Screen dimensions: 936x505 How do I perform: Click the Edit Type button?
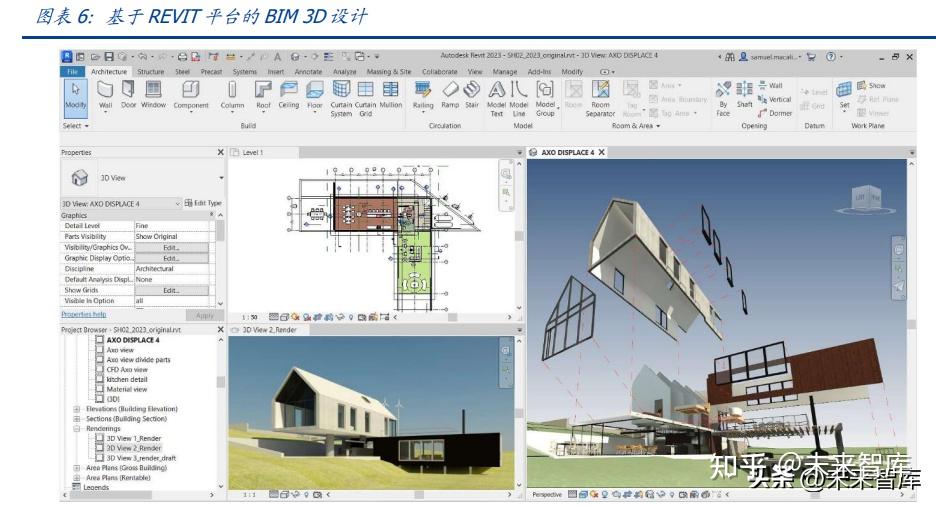click(x=203, y=203)
